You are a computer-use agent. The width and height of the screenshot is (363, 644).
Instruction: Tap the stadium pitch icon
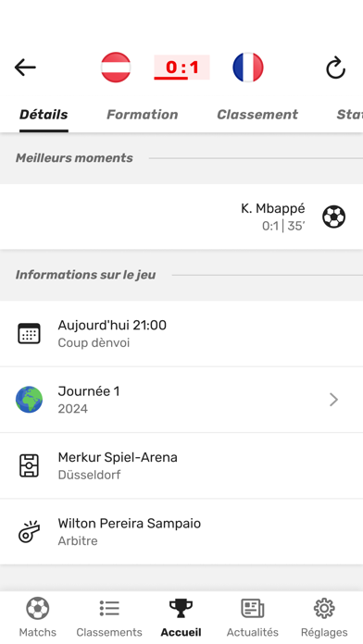(30, 465)
